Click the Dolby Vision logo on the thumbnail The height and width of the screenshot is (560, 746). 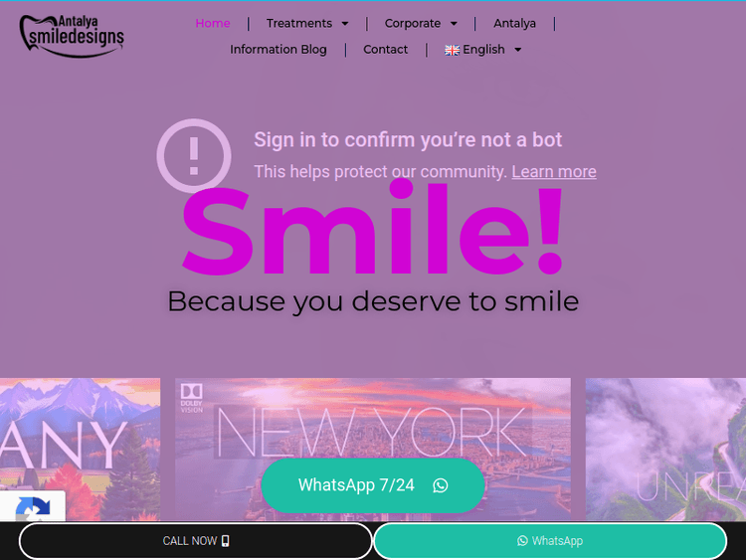click(192, 398)
